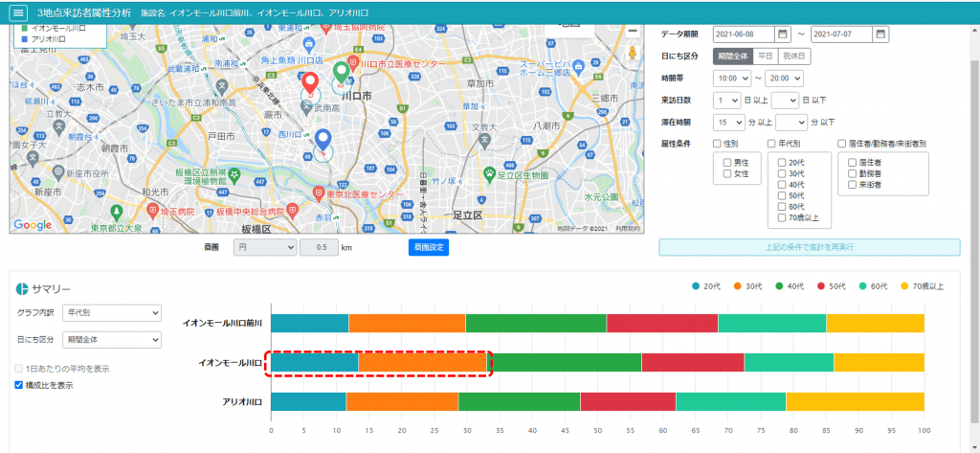Image resolution: width=980 pixels, height=453 pixels.
Task: Click the 20代 teal legend swatch
Action: point(696,285)
